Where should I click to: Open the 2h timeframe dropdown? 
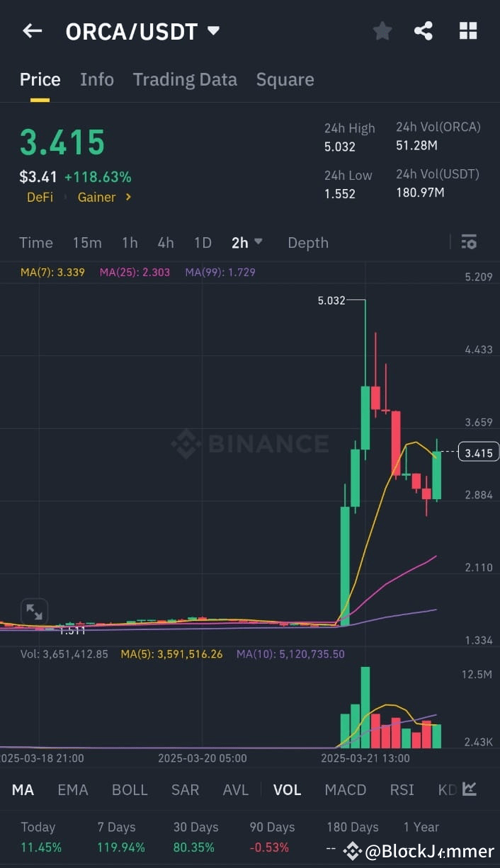(246, 242)
